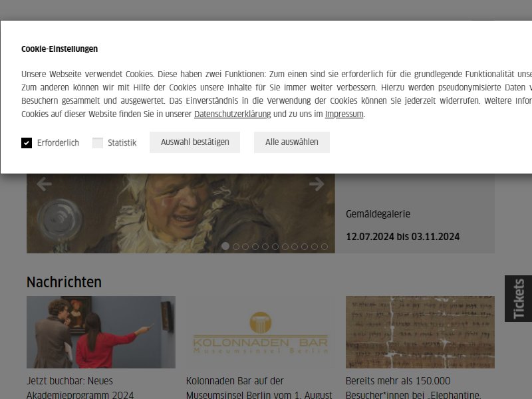Enable the Statistik checkbox
The image size is (532, 399).
tap(98, 143)
